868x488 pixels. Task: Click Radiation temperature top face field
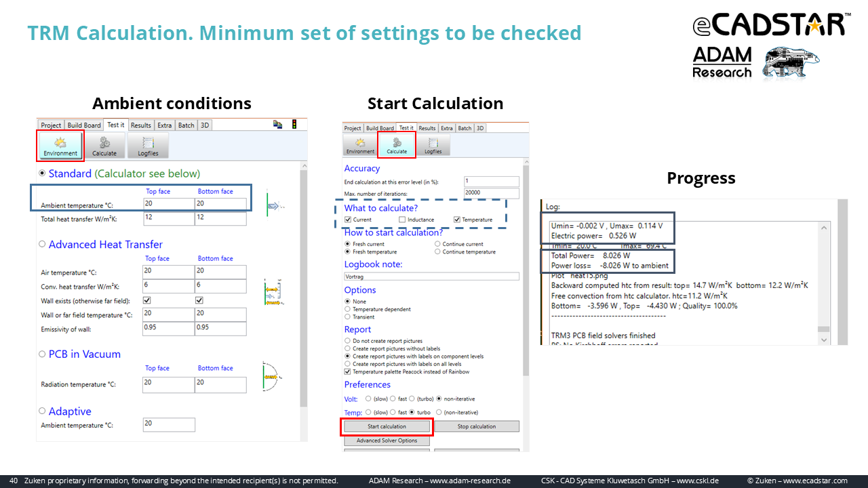pyautogui.click(x=167, y=385)
